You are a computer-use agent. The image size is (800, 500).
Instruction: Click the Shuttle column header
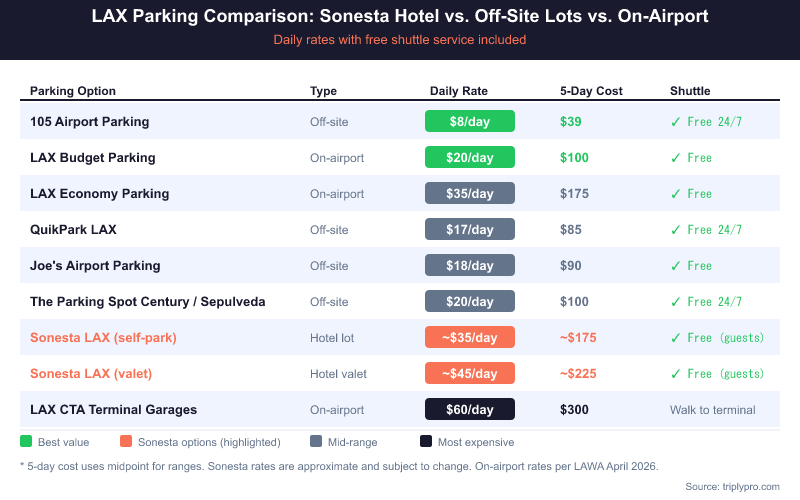(690, 91)
